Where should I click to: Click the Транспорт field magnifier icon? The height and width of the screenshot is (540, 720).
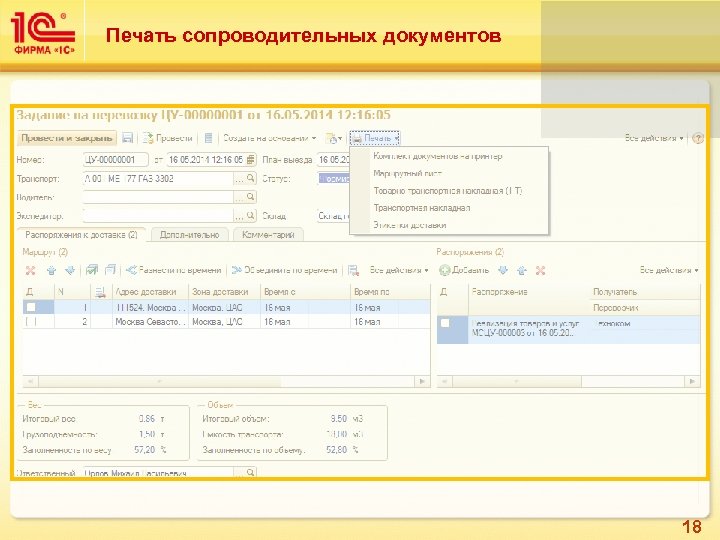[251, 179]
